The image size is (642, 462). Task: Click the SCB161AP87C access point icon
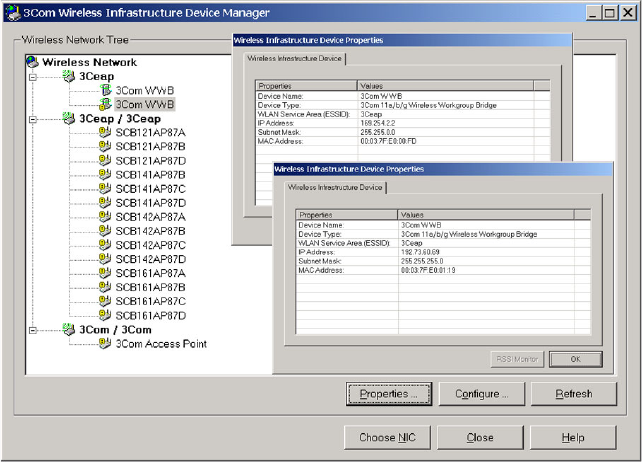click(x=105, y=301)
